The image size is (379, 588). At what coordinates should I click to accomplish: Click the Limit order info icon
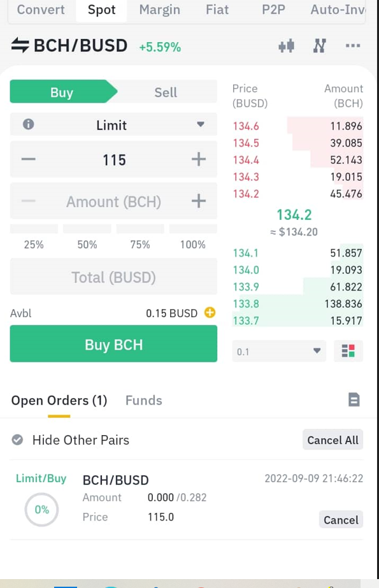(29, 124)
